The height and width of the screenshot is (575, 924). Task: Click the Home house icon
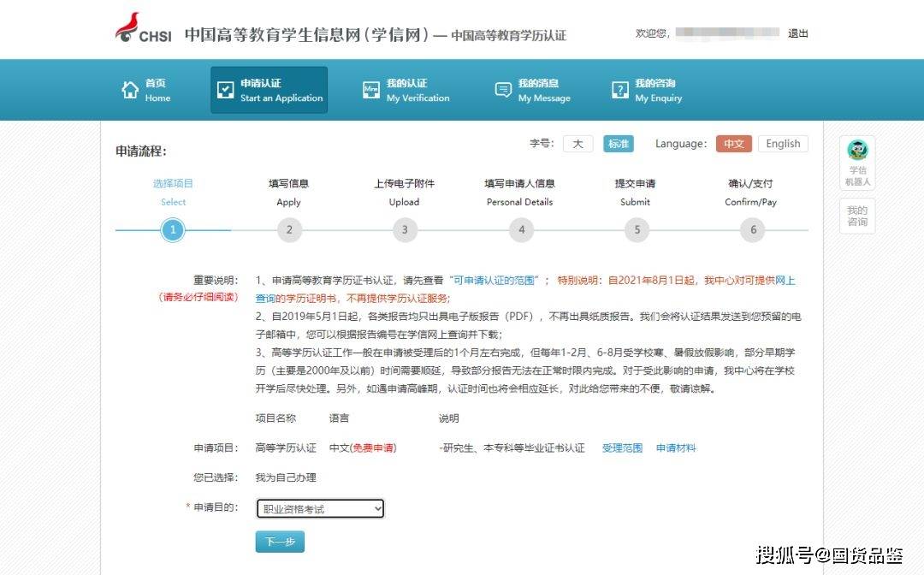[x=130, y=90]
